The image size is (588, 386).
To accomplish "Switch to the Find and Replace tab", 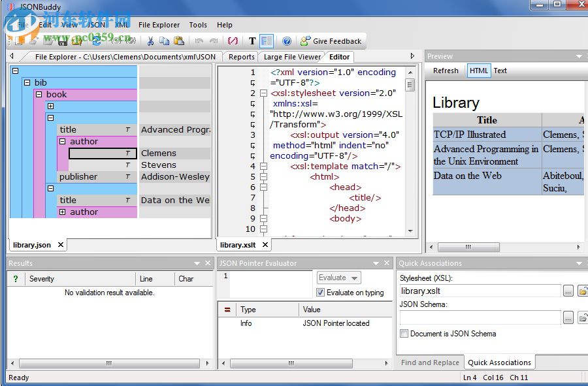I will pyautogui.click(x=429, y=362).
